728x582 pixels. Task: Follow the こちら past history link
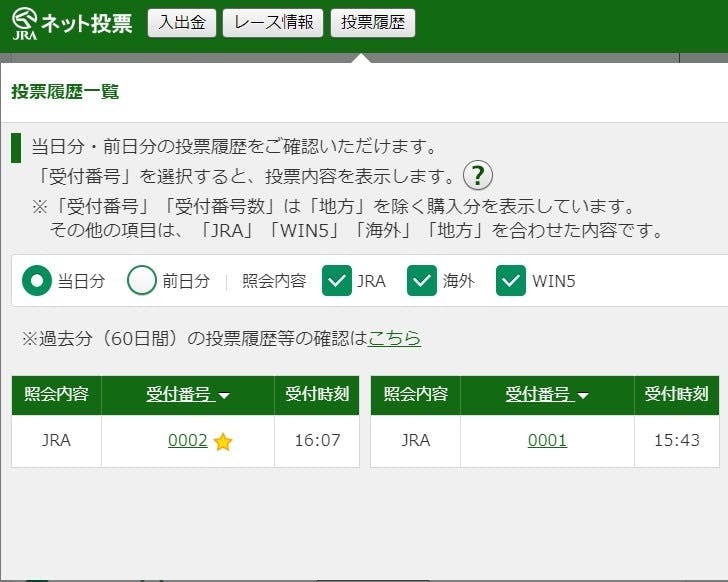click(x=394, y=339)
